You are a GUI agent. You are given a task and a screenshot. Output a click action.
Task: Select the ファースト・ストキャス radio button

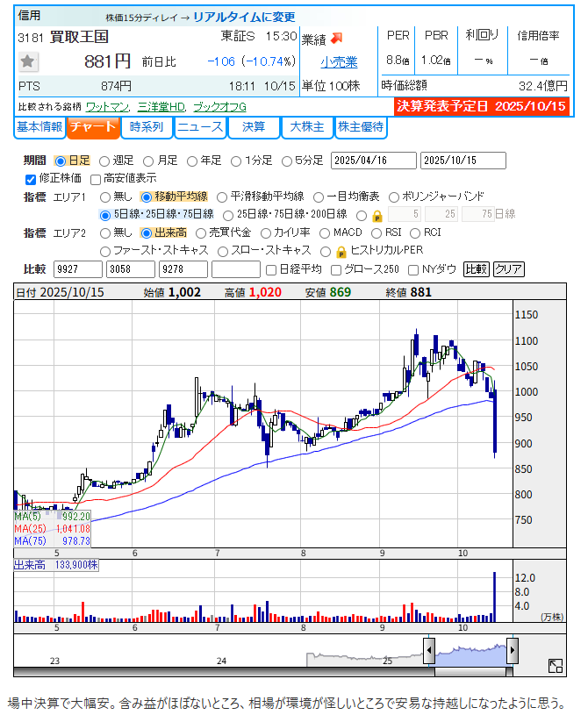point(105,251)
